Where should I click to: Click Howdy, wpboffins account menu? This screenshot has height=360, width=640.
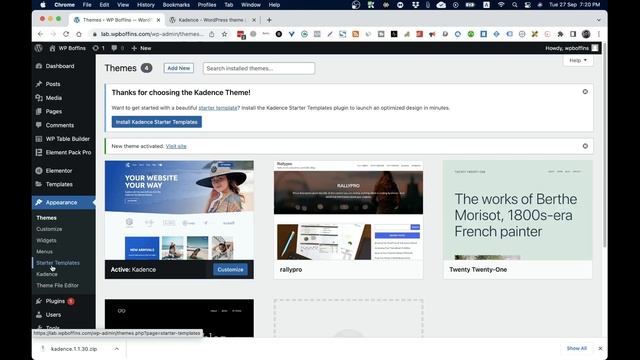pyautogui.click(x=572, y=48)
